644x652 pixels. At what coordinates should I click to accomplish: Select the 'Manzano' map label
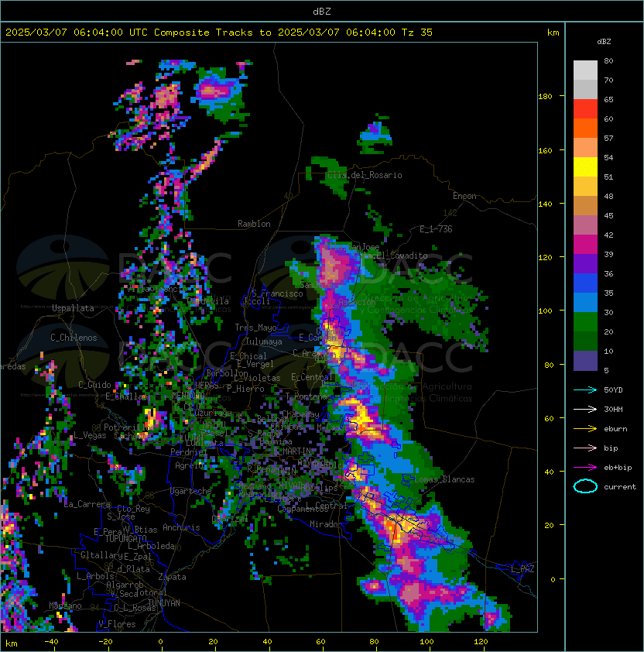click(65, 606)
